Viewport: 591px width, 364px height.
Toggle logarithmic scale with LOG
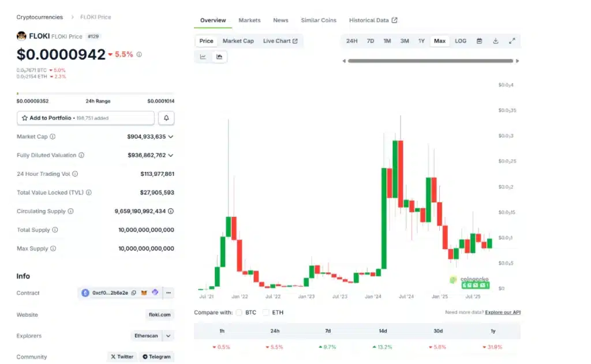point(460,41)
